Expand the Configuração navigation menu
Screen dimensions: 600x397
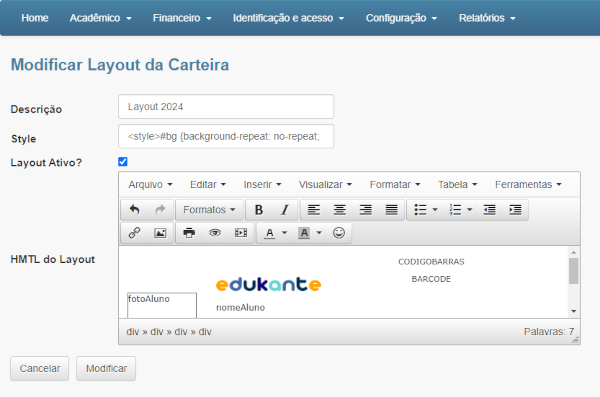401,18
